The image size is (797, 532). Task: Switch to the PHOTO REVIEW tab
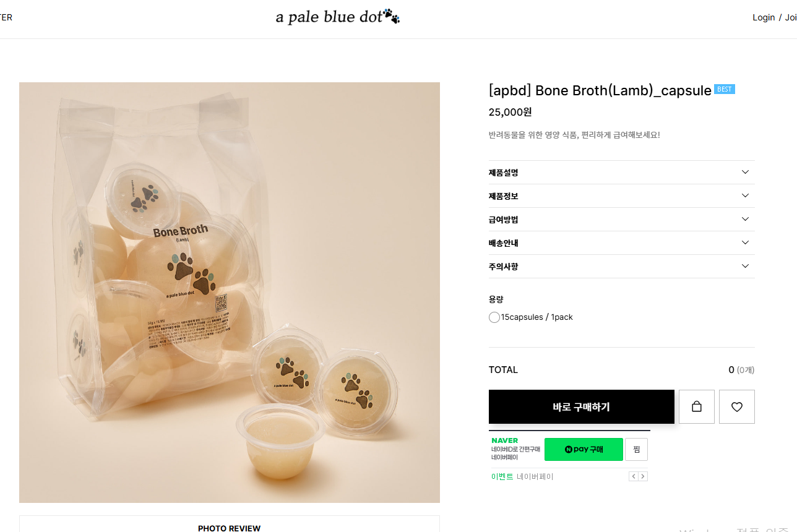(x=229, y=528)
